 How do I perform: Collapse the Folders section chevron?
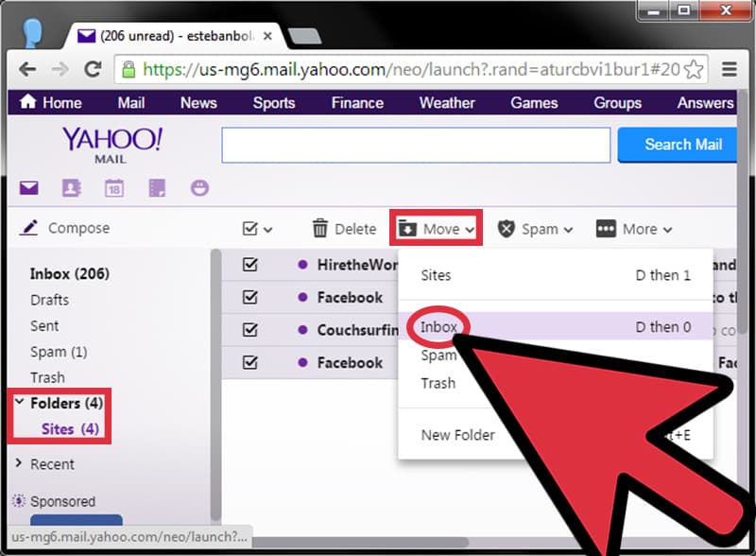19,402
